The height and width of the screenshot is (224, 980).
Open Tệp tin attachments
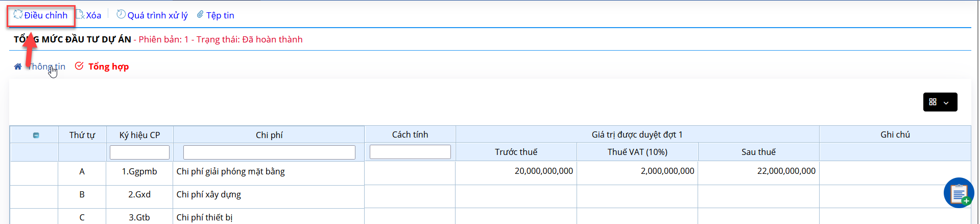[x=216, y=15]
